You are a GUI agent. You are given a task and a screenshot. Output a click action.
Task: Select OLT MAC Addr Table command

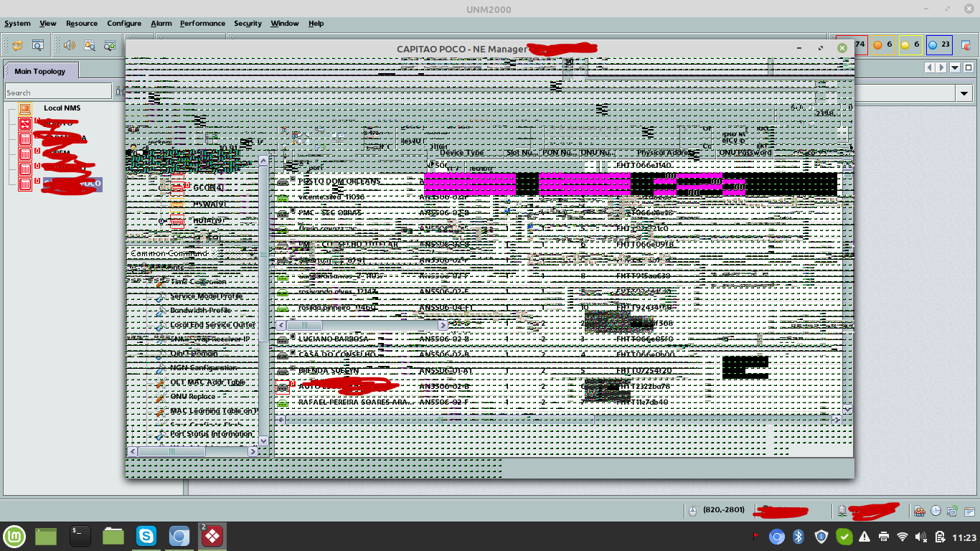point(207,382)
